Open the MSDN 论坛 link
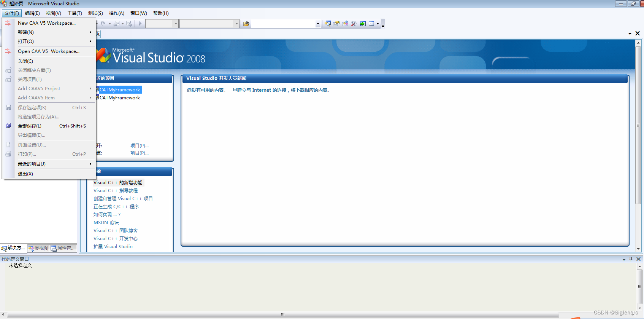This screenshot has width=644, height=319. point(106,222)
